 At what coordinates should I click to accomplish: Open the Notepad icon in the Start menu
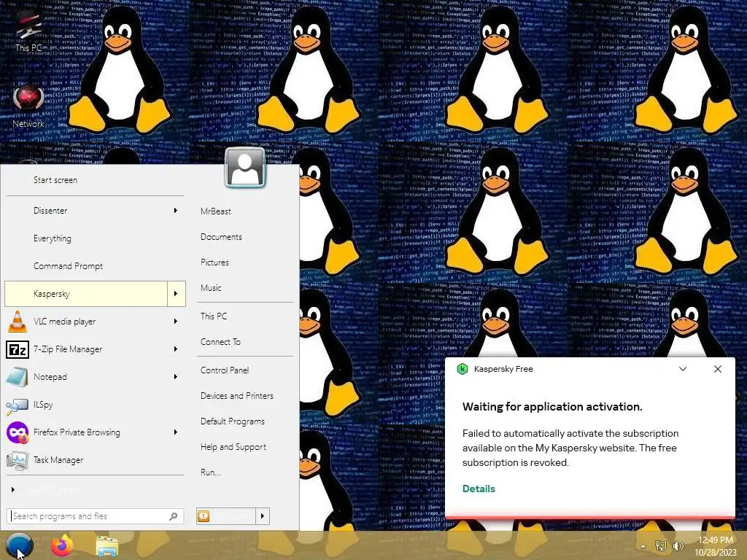[18, 377]
